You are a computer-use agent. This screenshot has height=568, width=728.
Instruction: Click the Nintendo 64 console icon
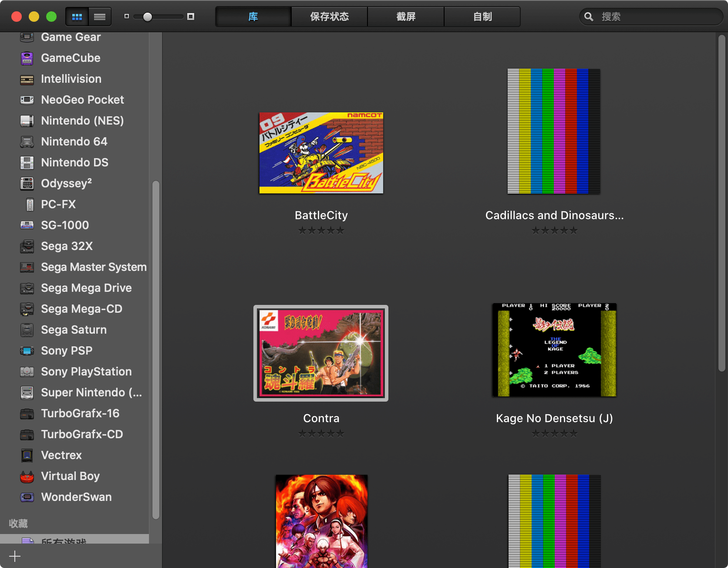click(x=27, y=142)
